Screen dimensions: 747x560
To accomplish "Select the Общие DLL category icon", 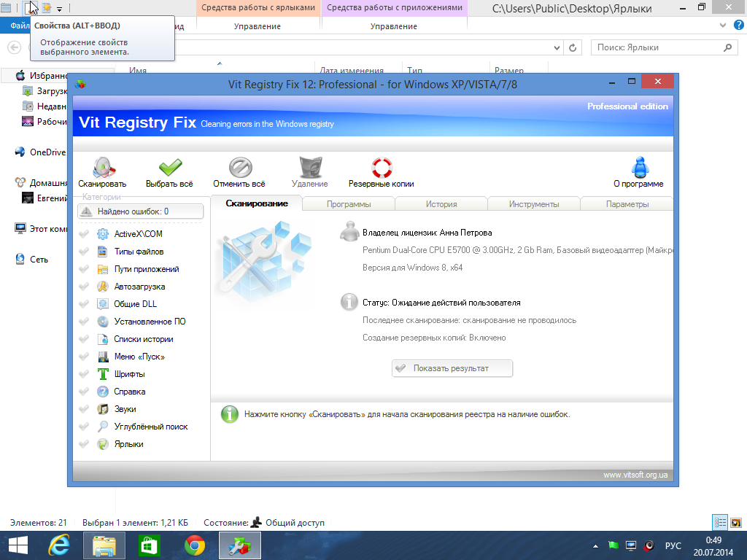I will point(102,304).
